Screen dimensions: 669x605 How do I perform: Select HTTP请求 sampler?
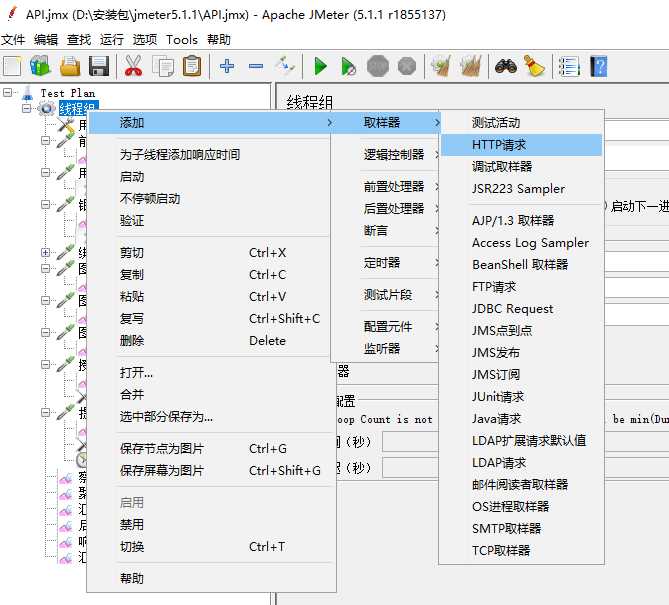tap(521, 145)
